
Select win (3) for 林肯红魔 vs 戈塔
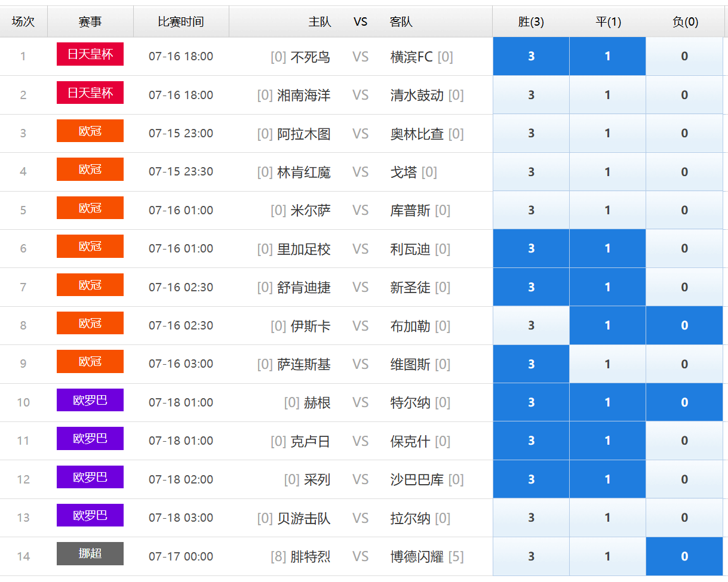(531, 172)
